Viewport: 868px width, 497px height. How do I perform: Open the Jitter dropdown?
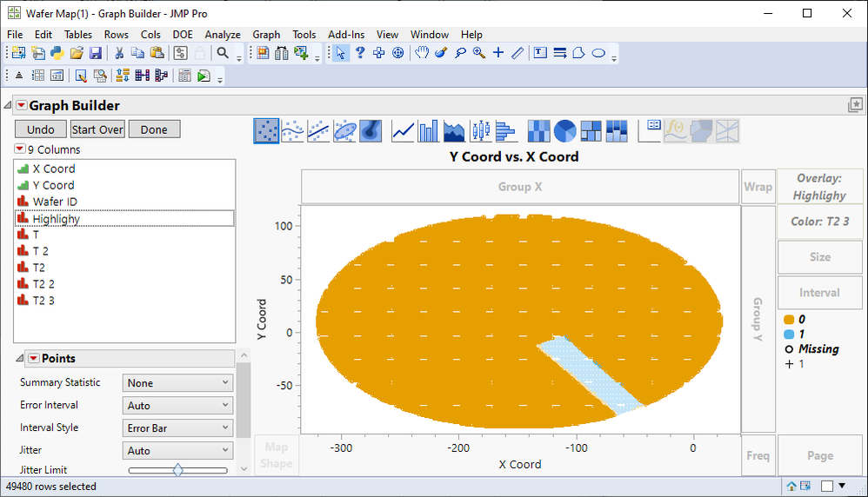coord(177,451)
